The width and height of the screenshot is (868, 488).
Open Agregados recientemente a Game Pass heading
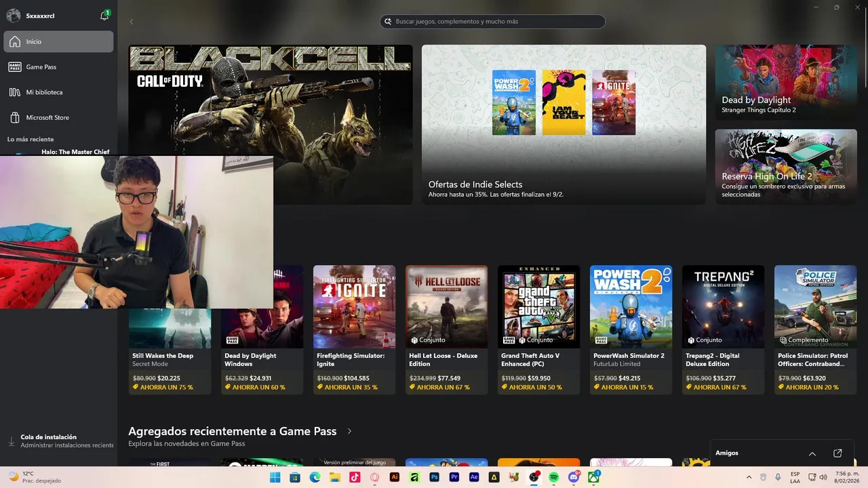click(x=232, y=431)
